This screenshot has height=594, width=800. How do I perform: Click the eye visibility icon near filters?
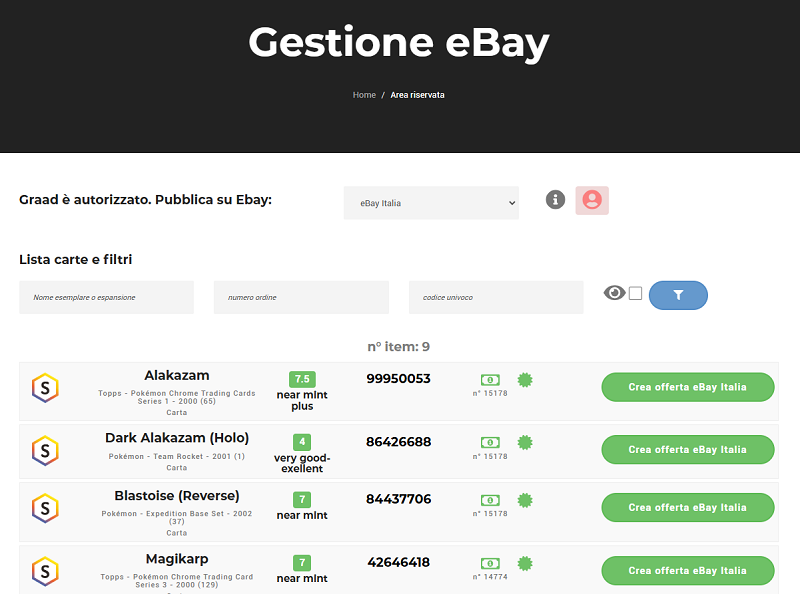(x=614, y=293)
